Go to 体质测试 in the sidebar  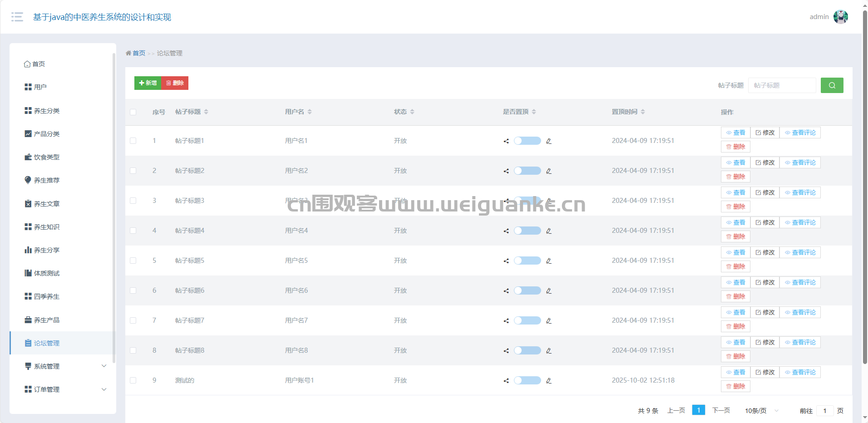pyautogui.click(x=46, y=273)
